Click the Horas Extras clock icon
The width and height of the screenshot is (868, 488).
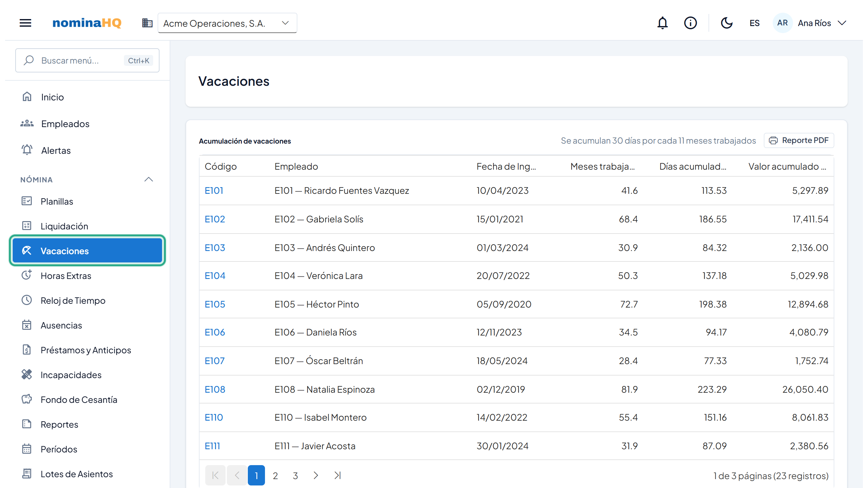pos(27,275)
